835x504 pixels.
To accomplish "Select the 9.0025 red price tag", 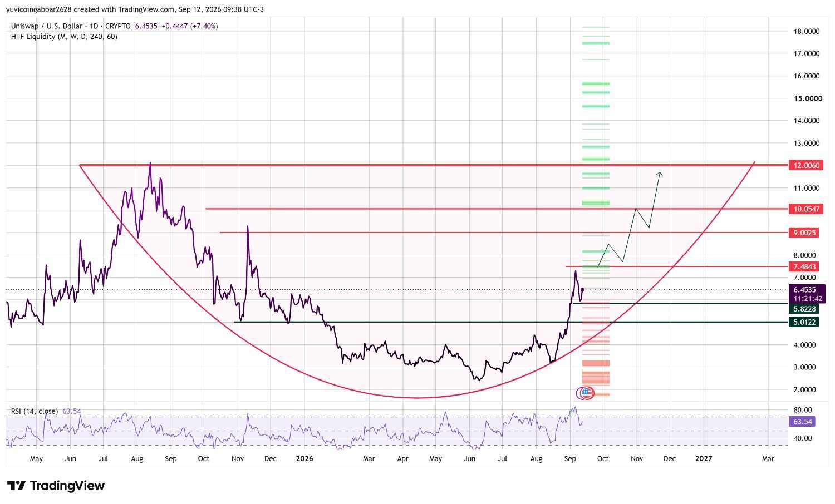I will [x=804, y=233].
